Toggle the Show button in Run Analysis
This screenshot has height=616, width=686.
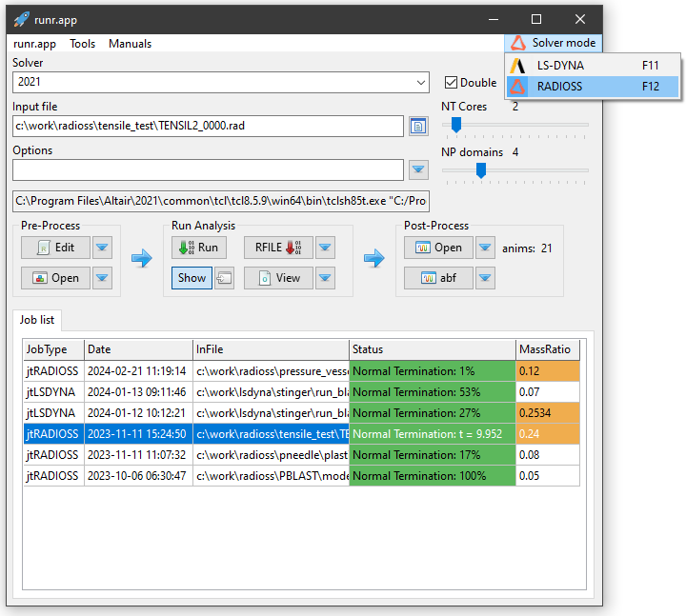point(192,278)
